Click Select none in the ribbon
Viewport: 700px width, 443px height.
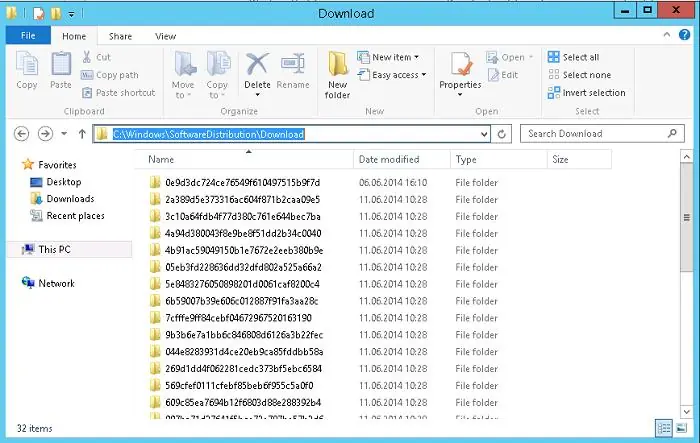(579, 75)
